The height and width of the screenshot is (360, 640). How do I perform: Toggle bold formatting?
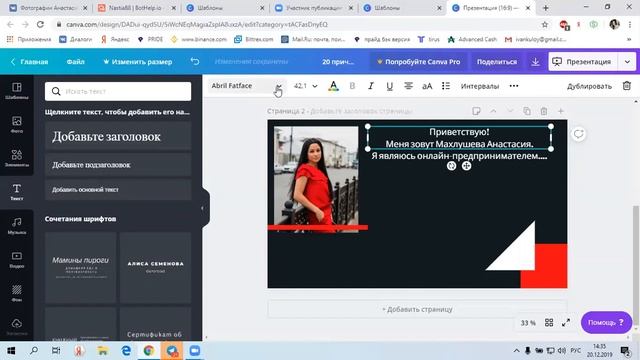tap(352, 86)
